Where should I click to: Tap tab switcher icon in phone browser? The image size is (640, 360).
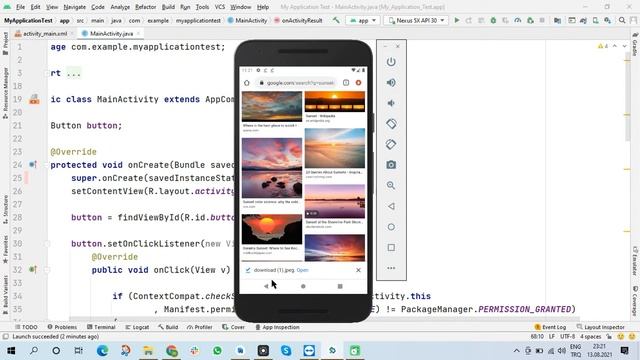click(346, 83)
